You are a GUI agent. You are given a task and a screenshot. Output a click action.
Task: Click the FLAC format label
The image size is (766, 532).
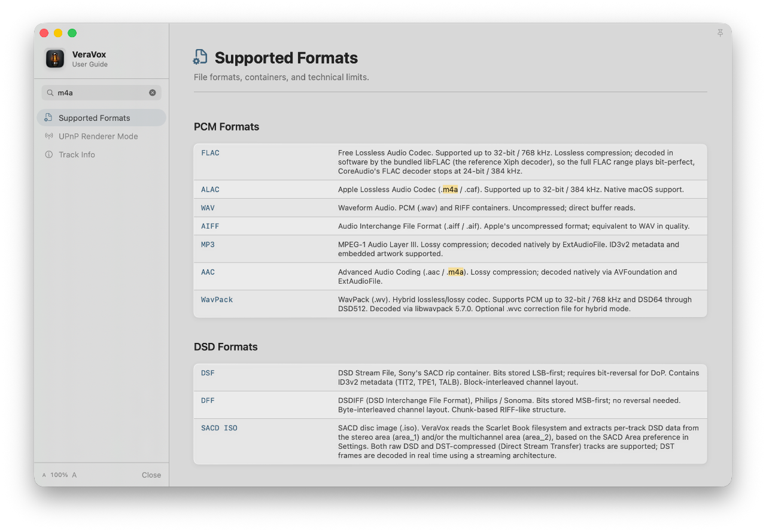pos(210,153)
